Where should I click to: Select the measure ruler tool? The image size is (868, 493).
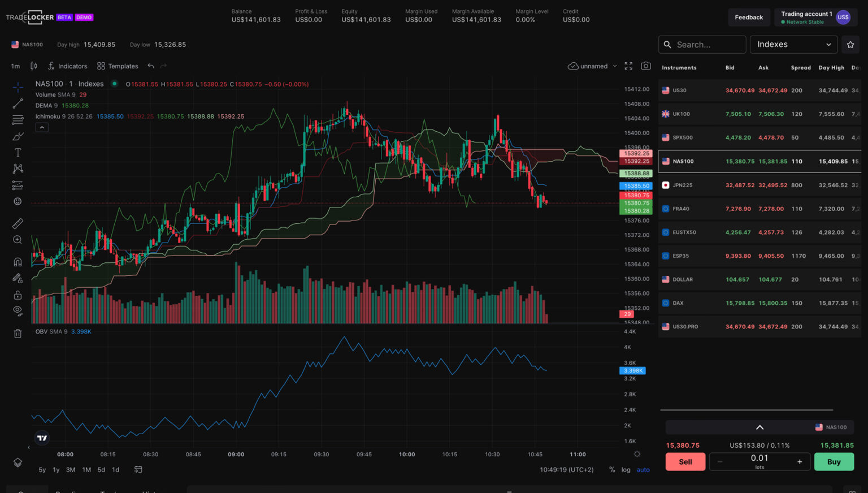pyautogui.click(x=18, y=223)
